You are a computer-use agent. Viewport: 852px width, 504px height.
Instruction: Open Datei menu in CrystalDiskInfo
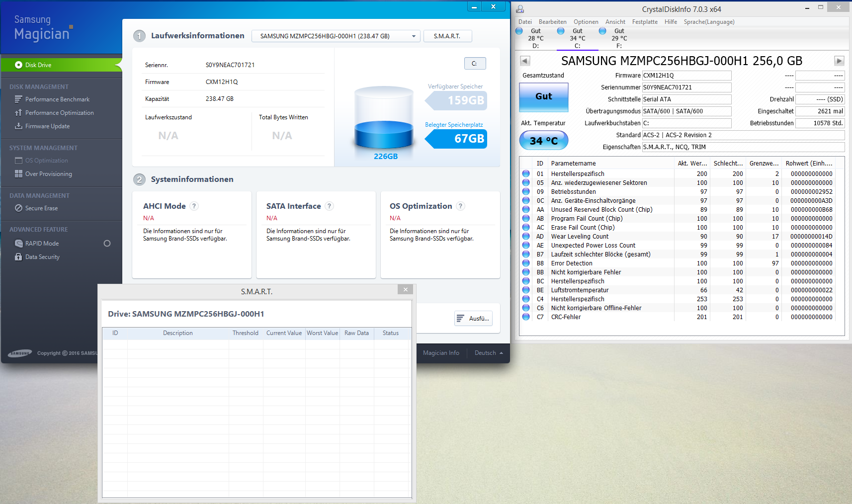pos(525,22)
